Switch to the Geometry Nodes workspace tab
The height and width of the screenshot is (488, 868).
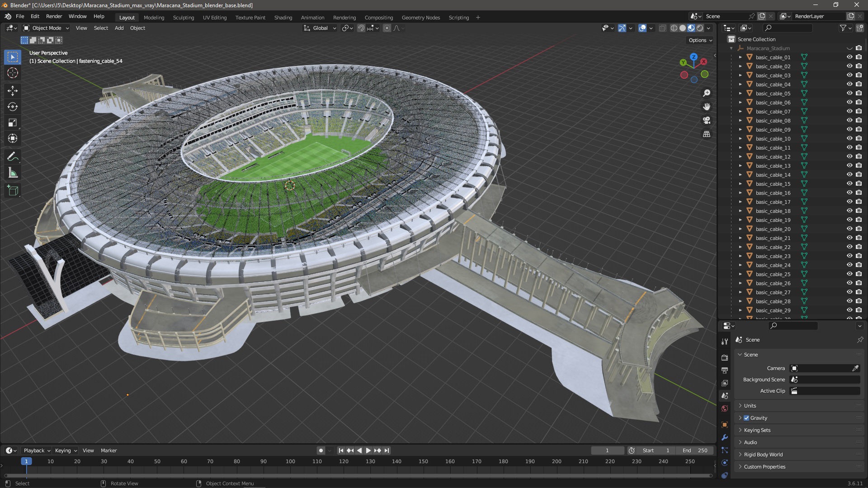click(420, 18)
